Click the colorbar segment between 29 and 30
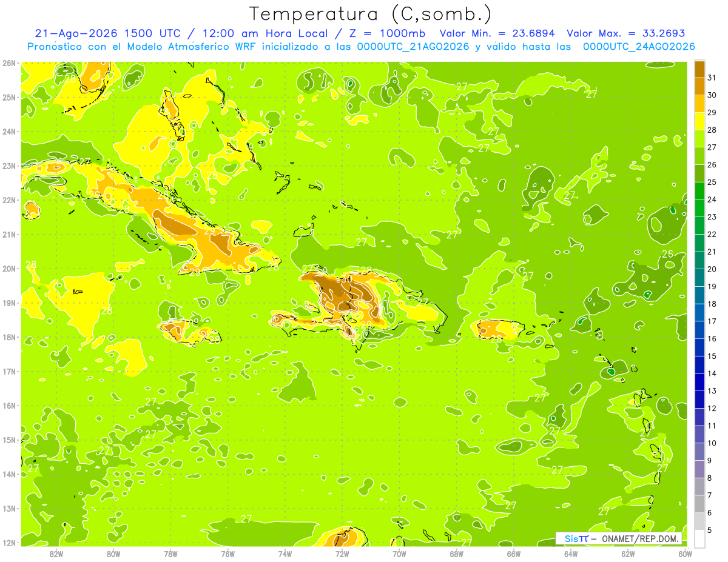Screen dimensions: 728x562 click(699, 104)
